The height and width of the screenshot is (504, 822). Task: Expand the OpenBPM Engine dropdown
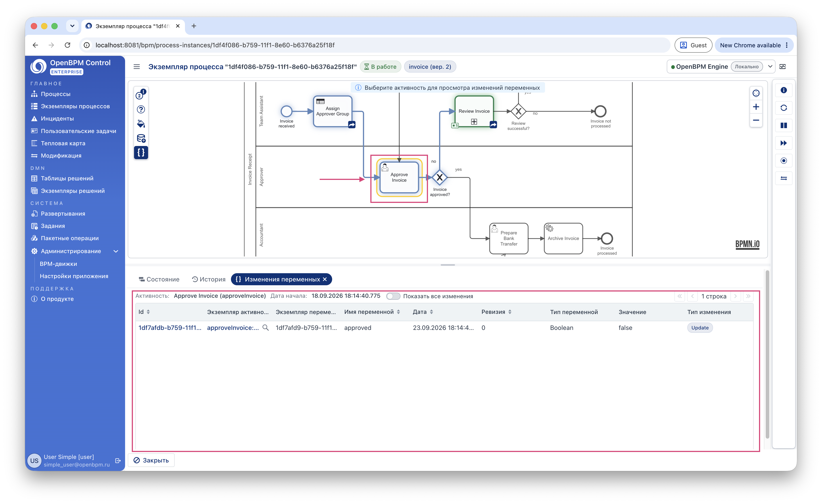point(770,67)
